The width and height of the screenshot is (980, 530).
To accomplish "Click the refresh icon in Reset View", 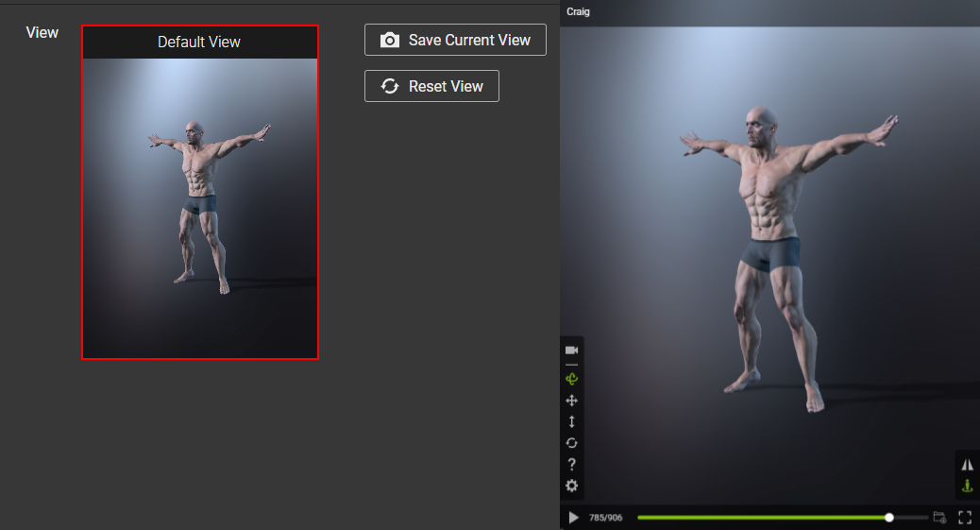I will (x=389, y=86).
